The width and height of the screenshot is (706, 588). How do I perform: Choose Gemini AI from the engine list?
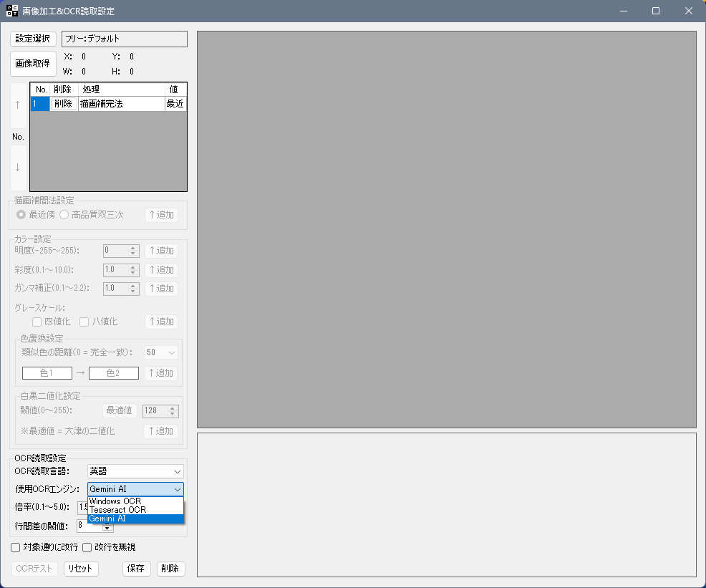(135, 519)
